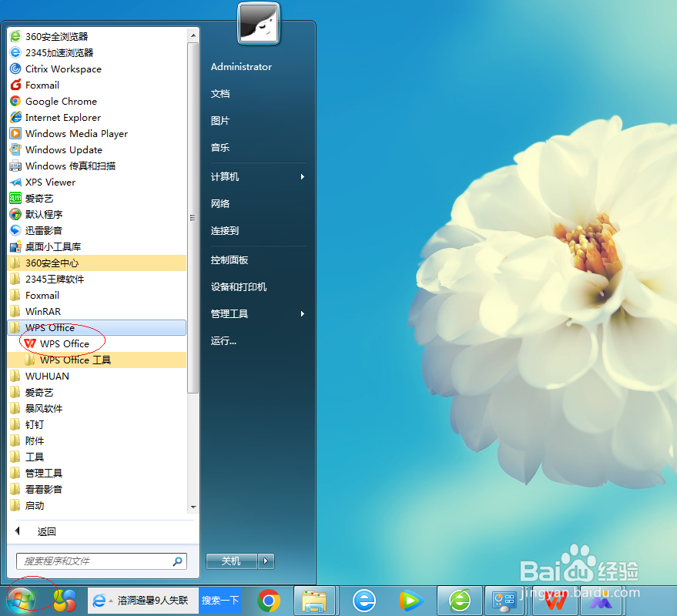Viewport: 677px width, 616px height.
Task: Open 文档 from the right pane
Action: [x=220, y=94]
